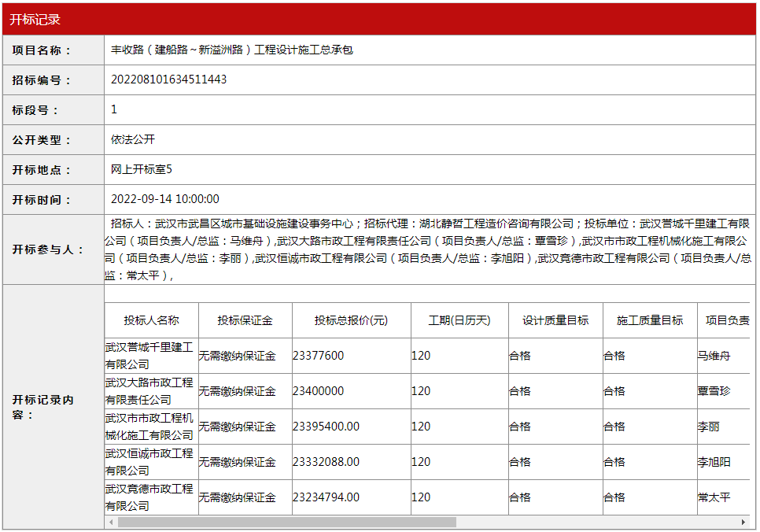The width and height of the screenshot is (760, 532).
Task: Click 设计质量目标 value 合格 in the 23395400.00 row
Action: [520, 427]
